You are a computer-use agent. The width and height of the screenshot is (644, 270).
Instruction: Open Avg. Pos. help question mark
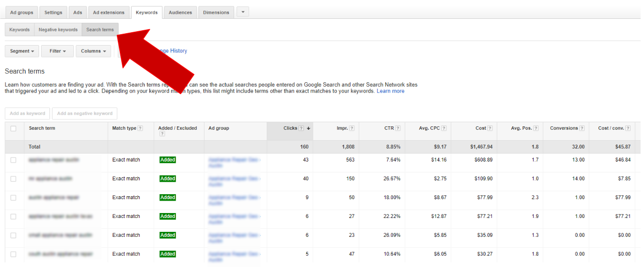coord(536,128)
